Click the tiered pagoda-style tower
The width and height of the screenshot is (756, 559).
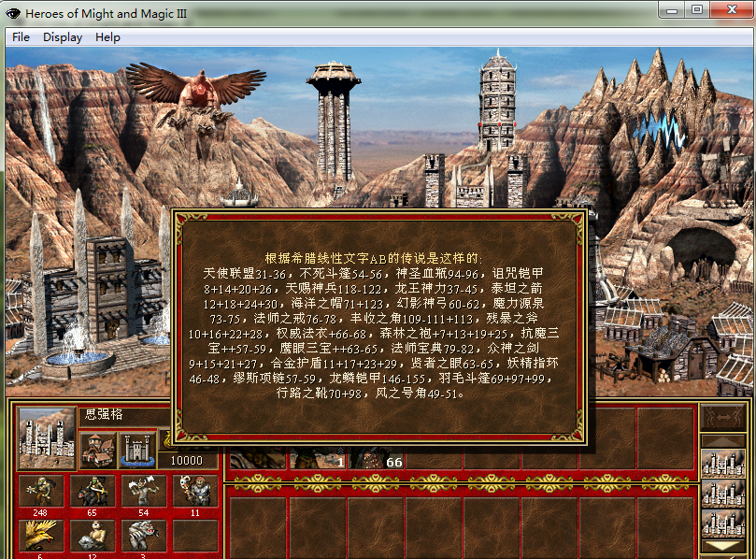(497, 100)
